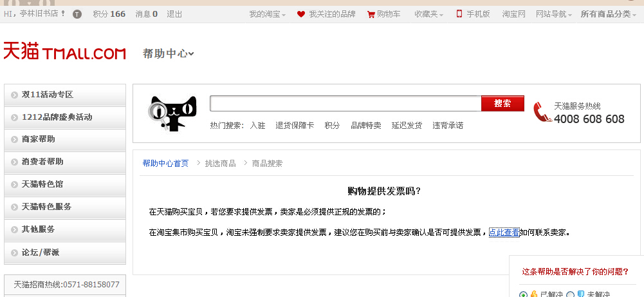Viewport: 644px width, 297px height.
Task: Click the arrow bullet beside 其他服务
Action: coord(15,229)
